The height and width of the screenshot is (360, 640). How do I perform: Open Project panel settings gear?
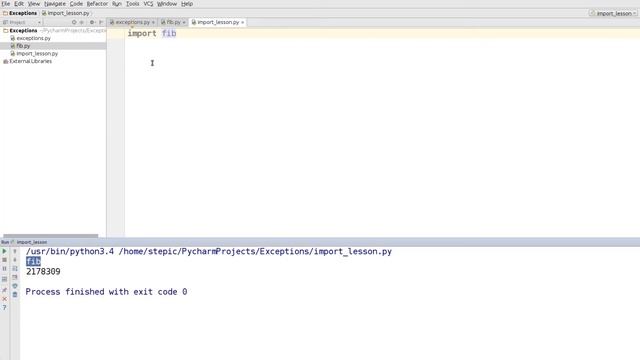pyautogui.click(x=92, y=22)
